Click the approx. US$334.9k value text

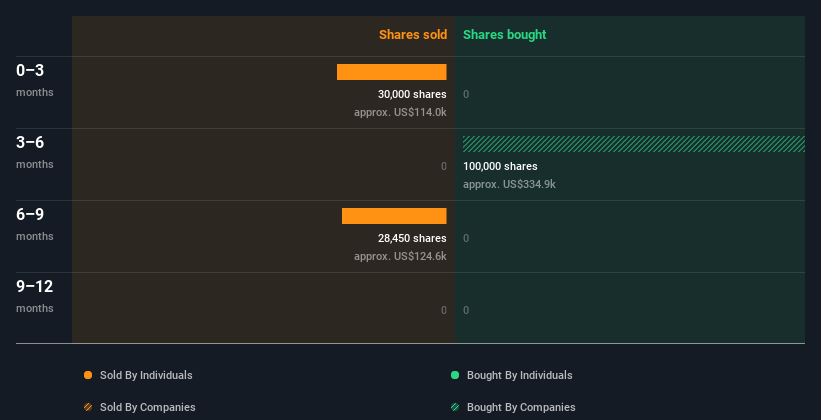point(509,184)
